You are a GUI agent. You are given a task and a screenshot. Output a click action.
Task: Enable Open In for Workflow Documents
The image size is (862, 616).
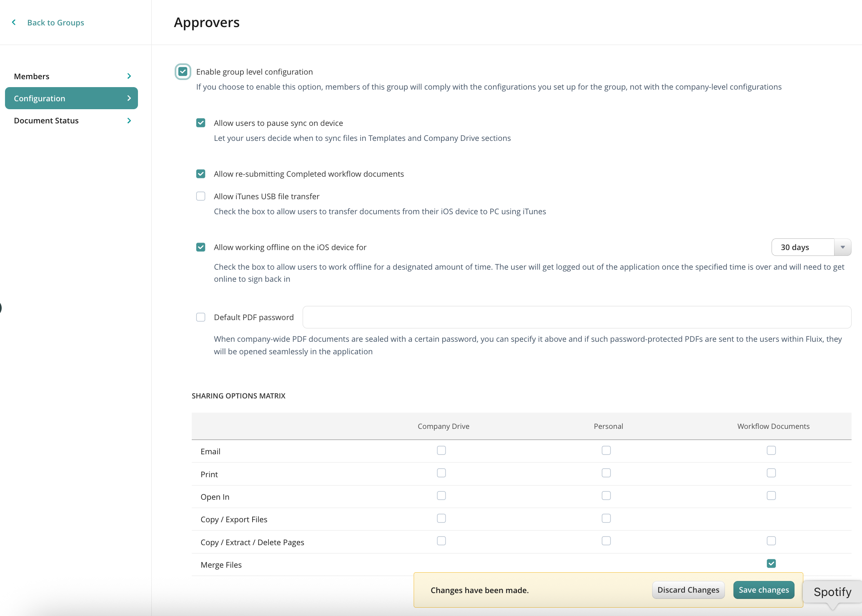[771, 496]
